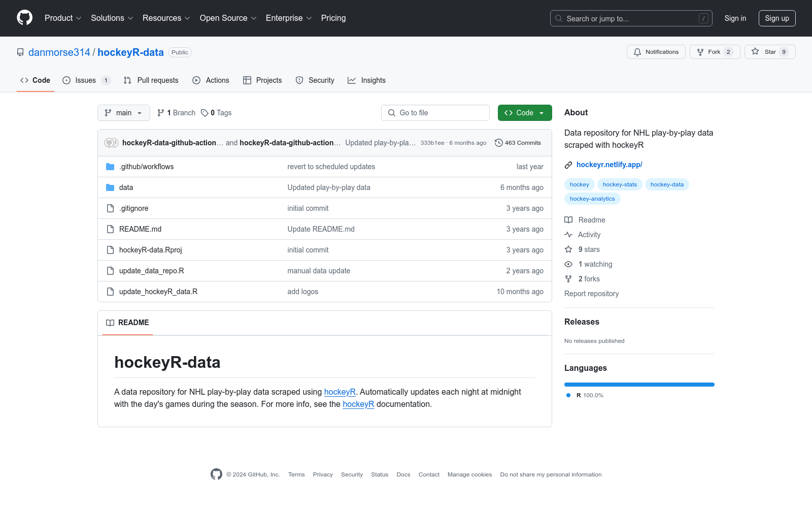
Task: Open the danmorse314 owner link
Action: (x=59, y=52)
